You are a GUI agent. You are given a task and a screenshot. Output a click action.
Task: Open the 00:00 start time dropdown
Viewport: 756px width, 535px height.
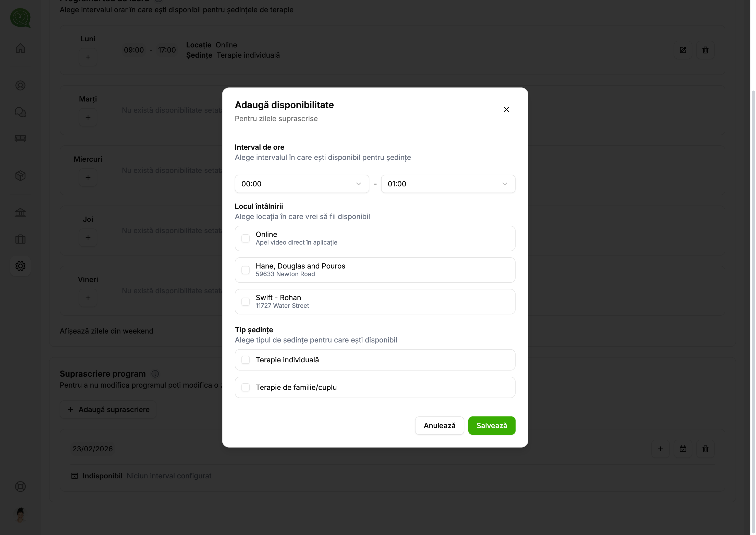302,184
